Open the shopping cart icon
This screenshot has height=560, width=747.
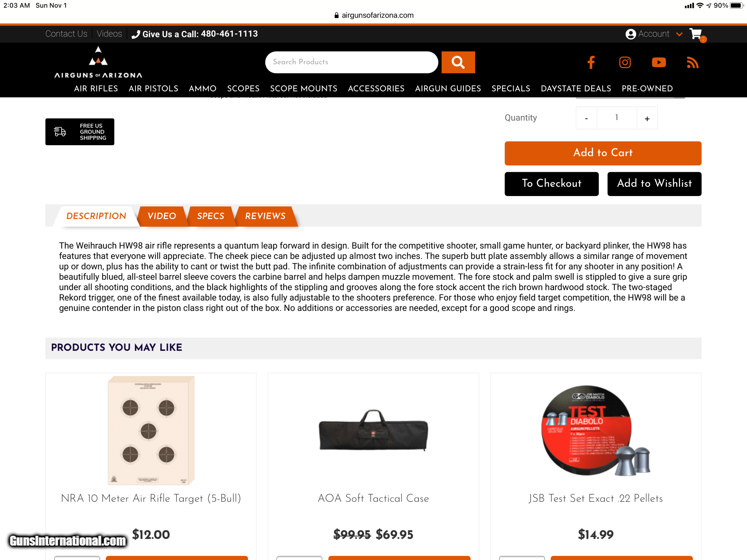coord(696,34)
